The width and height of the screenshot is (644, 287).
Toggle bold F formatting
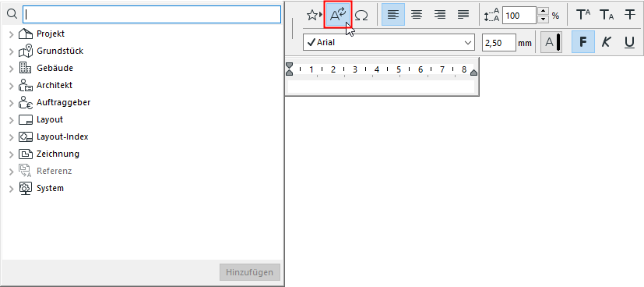coord(582,42)
